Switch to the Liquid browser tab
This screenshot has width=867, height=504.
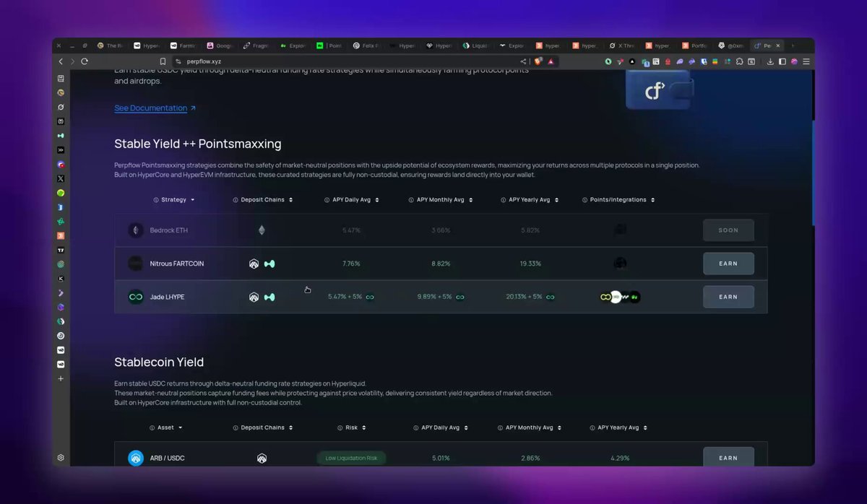477,45
